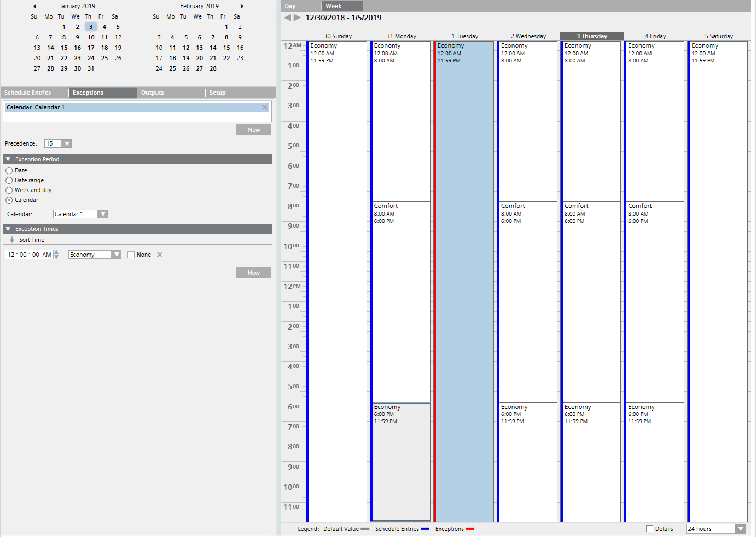Switch to the Day view tab
756x537 pixels.
click(x=290, y=5)
